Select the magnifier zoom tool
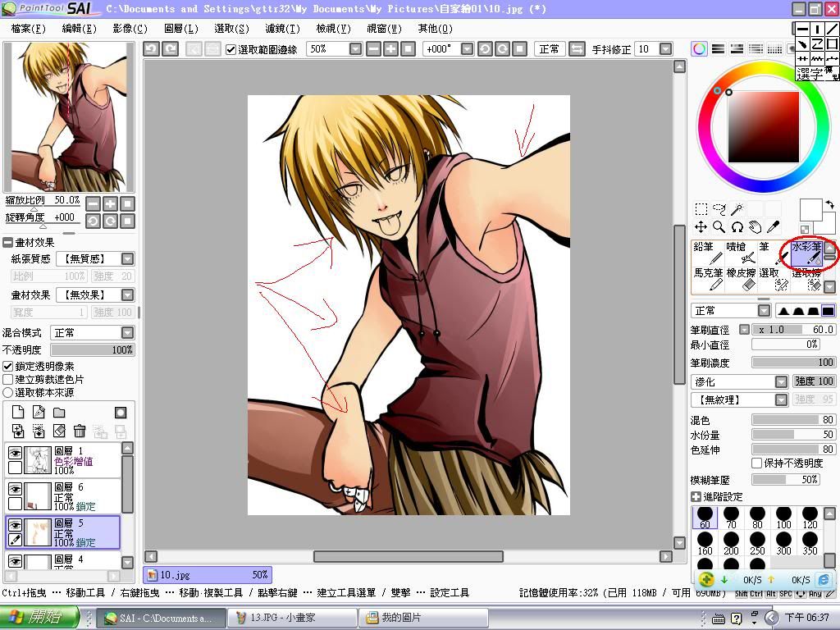The width and height of the screenshot is (840, 630). pyautogui.click(x=719, y=227)
